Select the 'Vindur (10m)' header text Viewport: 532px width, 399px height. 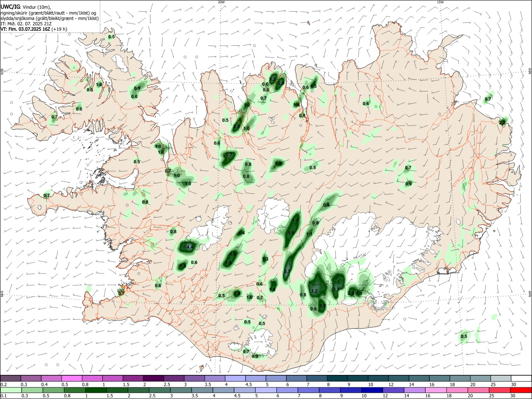pyautogui.click(x=36, y=7)
